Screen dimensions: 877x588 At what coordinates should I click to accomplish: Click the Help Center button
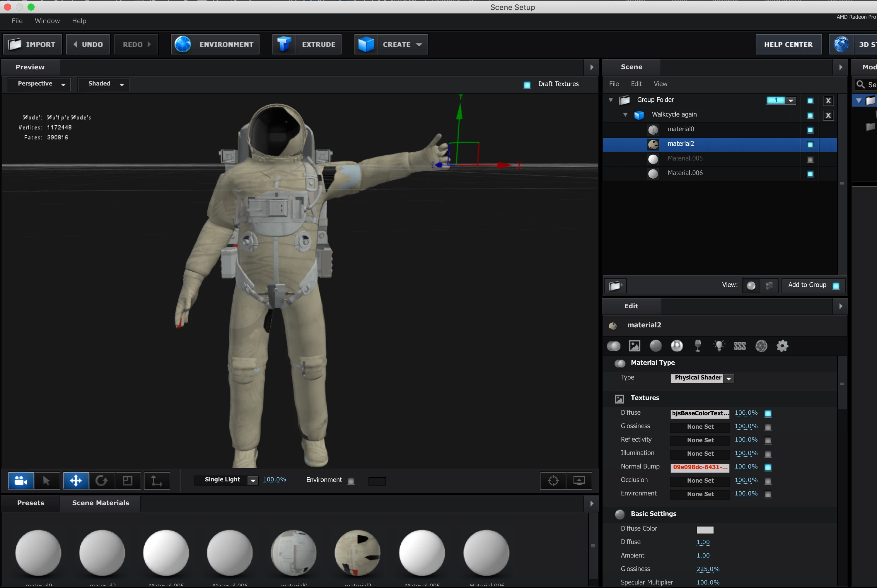click(x=788, y=44)
